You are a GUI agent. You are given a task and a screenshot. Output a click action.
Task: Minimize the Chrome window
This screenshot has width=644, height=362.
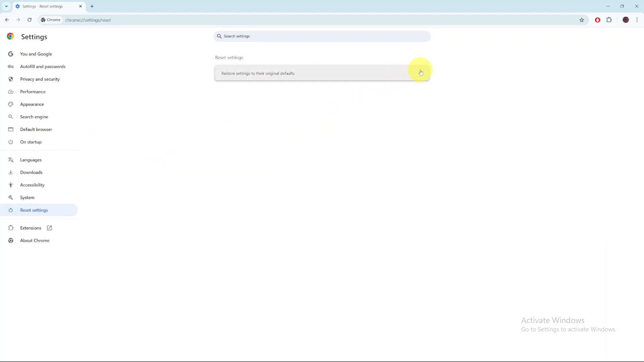point(608,6)
